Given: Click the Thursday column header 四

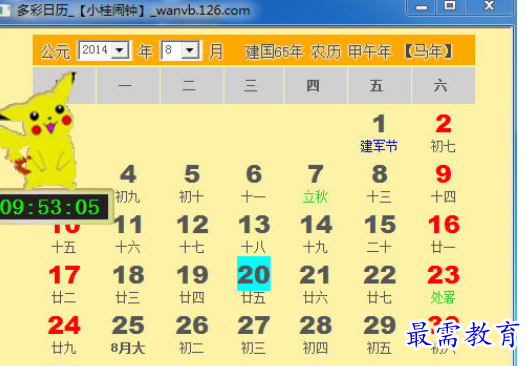Looking at the screenshot, I should point(316,86).
